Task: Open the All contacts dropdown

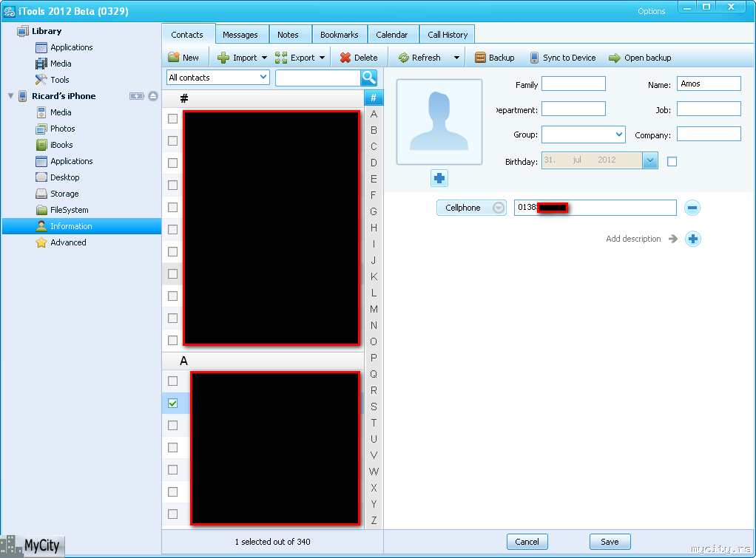Action: [x=217, y=78]
